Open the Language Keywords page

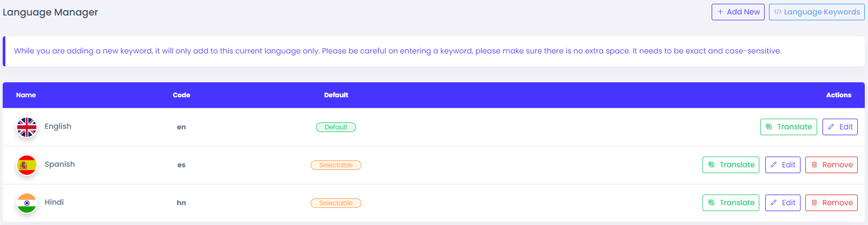click(817, 12)
